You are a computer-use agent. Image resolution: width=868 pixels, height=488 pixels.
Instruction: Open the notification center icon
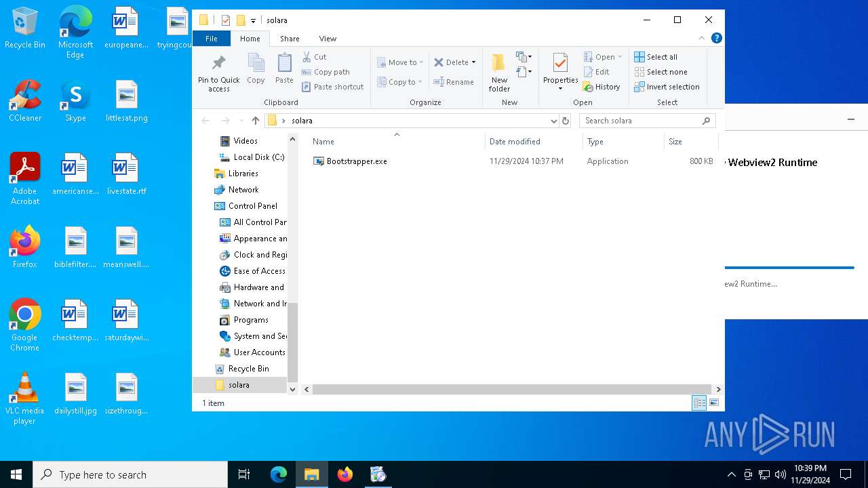tap(846, 474)
